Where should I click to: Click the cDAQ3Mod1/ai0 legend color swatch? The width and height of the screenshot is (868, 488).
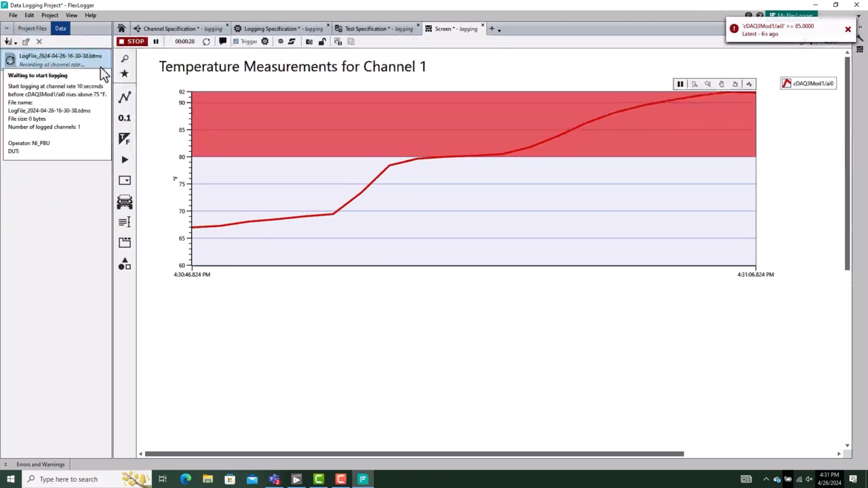[787, 83]
